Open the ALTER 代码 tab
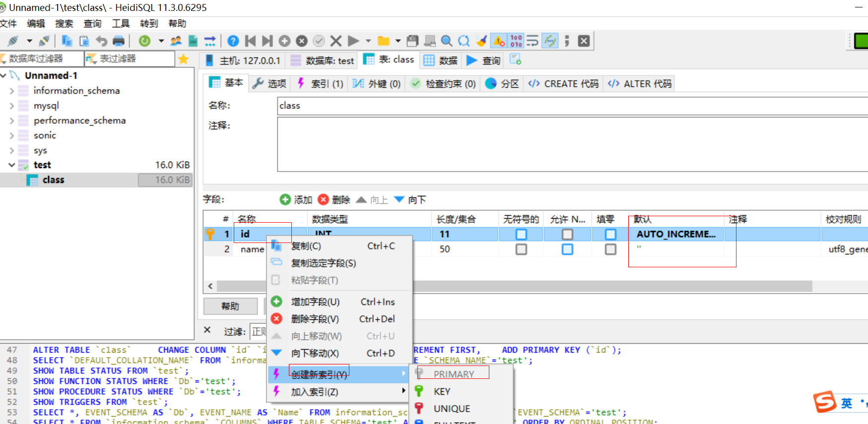Viewport: 868px width, 424px height. pyautogui.click(x=639, y=83)
